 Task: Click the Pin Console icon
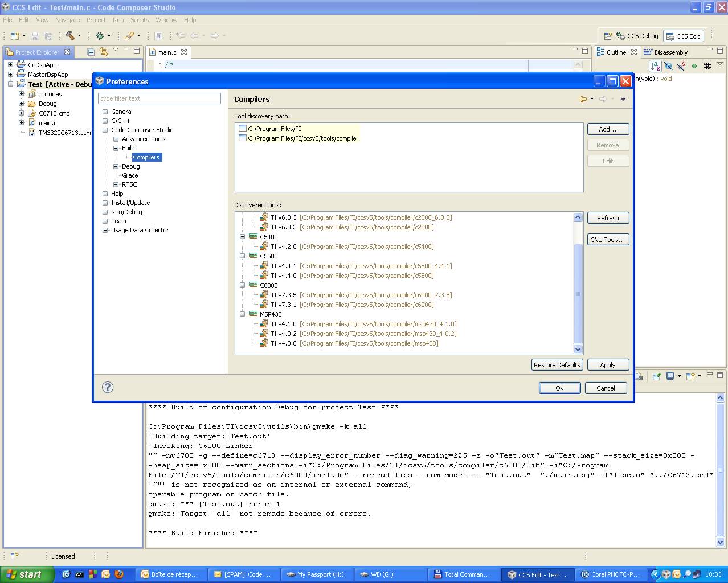(656, 376)
